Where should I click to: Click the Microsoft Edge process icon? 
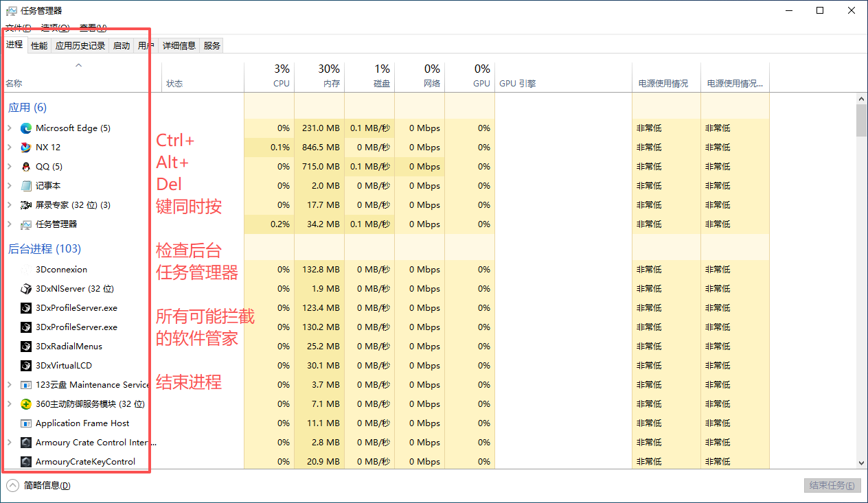pos(26,128)
